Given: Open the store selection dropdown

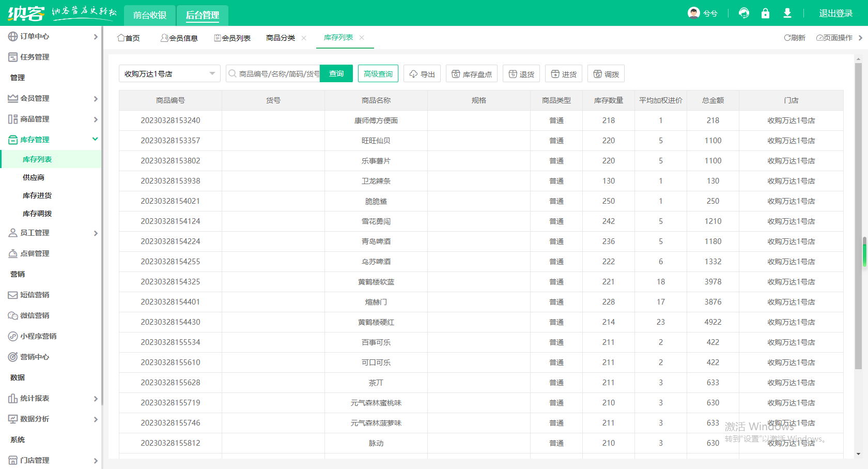Looking at the screenshot, I should 169,74.
